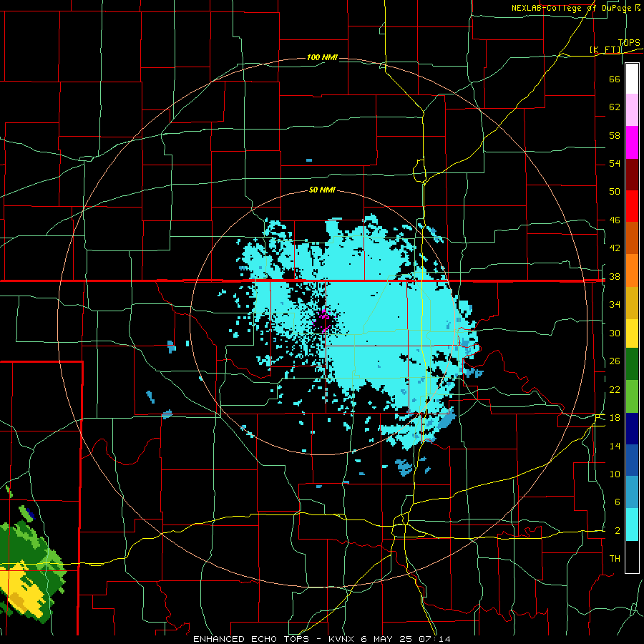Viewport: 644px width, 644px height.
Task: Click the '50' legend value
Action: point(615,191)
